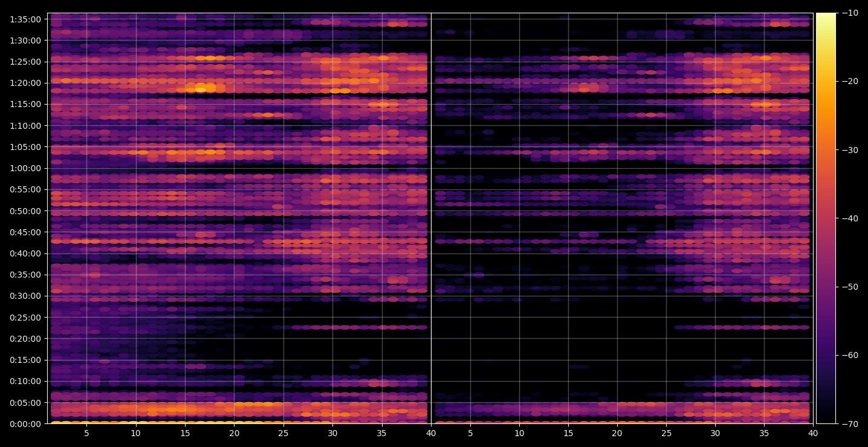Click the 1:35:00 time axis label
Image resolution: width=868 pixels, height=447 pixels.
click(x=25, y=19)
